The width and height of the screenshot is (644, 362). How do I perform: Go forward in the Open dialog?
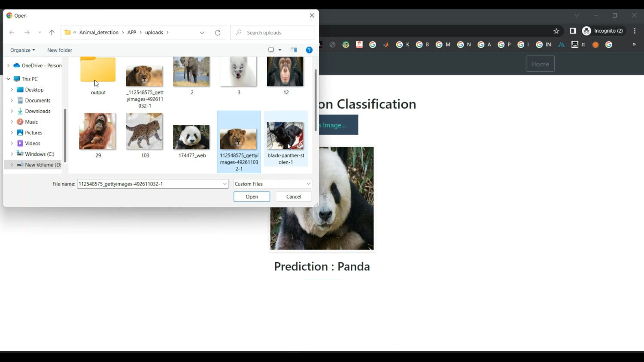click(27, 33)
